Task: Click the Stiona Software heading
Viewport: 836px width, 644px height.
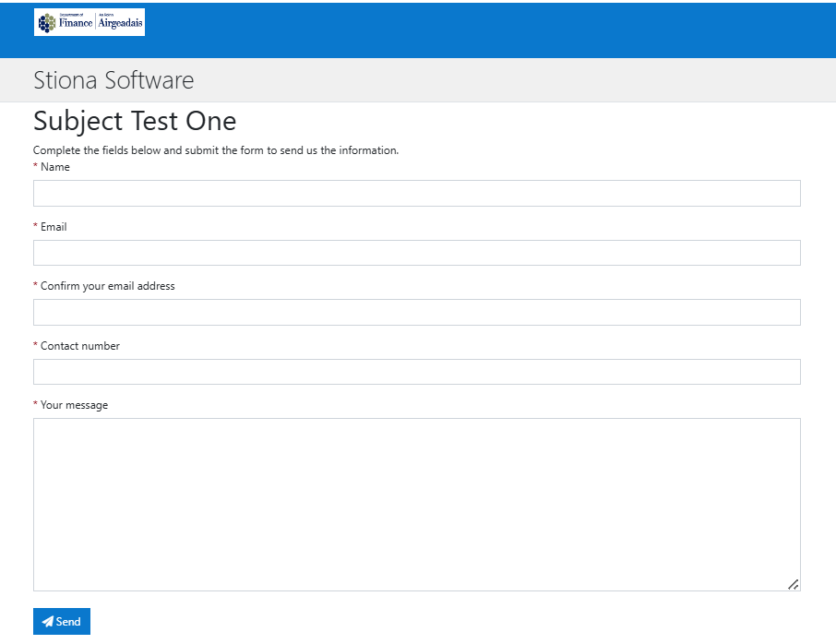Action: [113, 80]
